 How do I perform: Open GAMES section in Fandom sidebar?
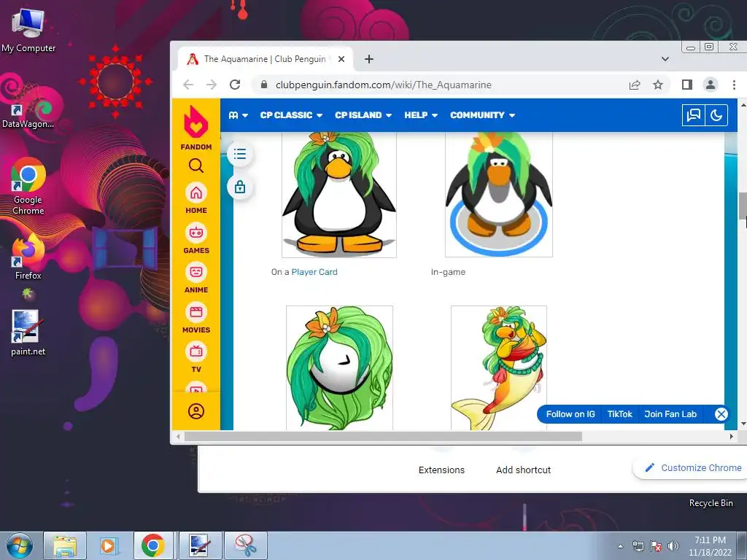coord(196,238)
